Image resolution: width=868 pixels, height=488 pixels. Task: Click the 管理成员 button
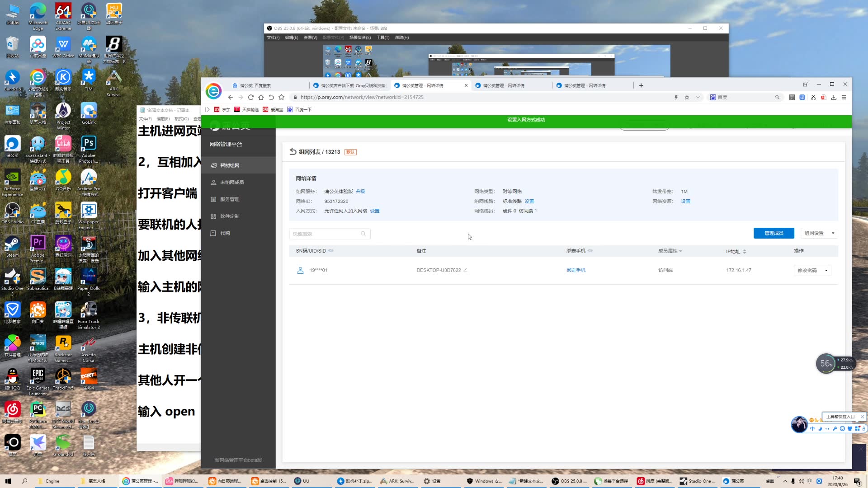pos(774,233)
